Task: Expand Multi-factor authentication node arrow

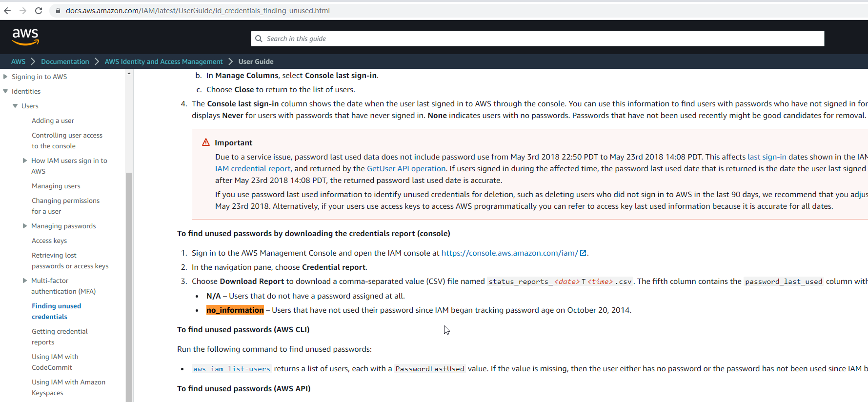Action: pyautogui.click(x=25, y=281)
